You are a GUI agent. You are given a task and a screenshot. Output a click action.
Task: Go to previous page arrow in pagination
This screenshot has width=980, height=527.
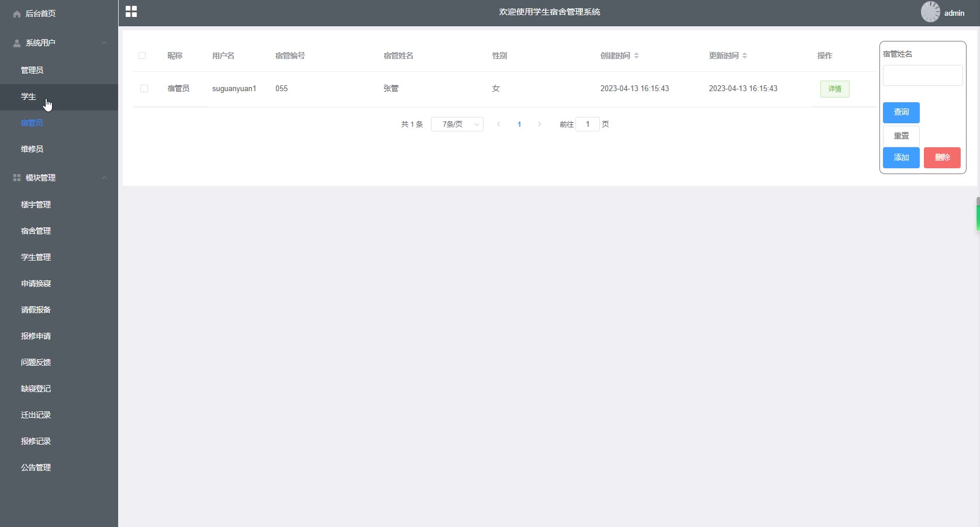point(498,124)
